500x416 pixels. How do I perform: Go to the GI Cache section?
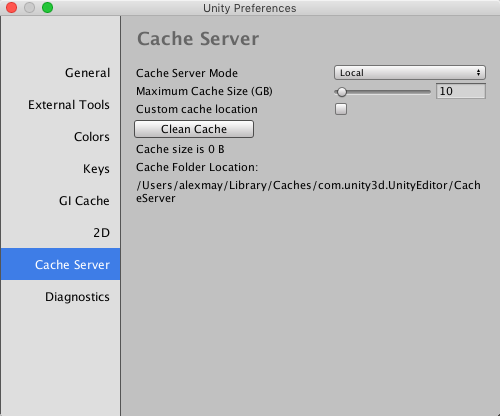[84, 201]
